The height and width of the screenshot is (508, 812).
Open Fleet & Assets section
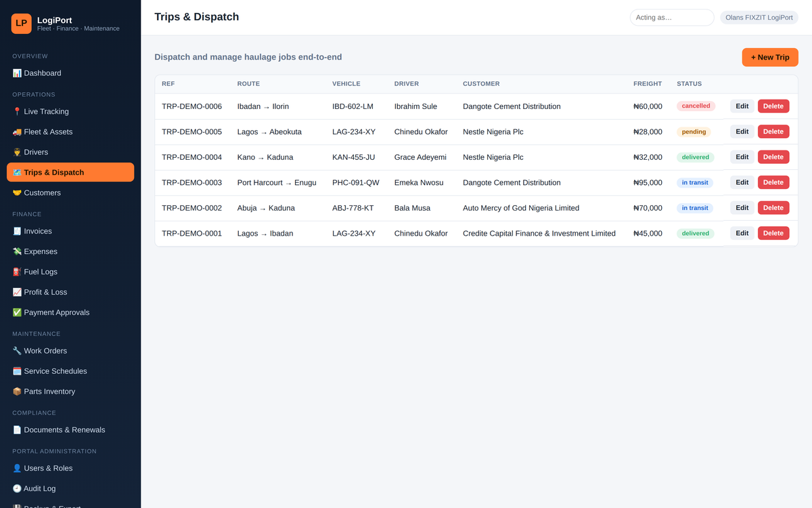[x=70, y=132]
